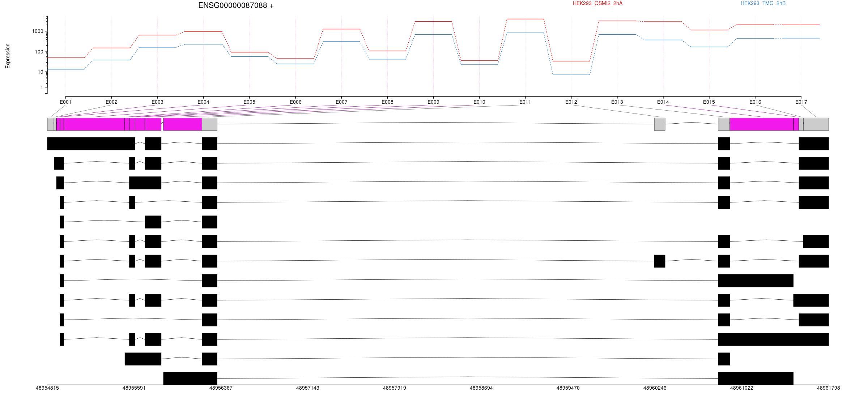Click genomic coordinate 48956367

[x=221, y=388]
